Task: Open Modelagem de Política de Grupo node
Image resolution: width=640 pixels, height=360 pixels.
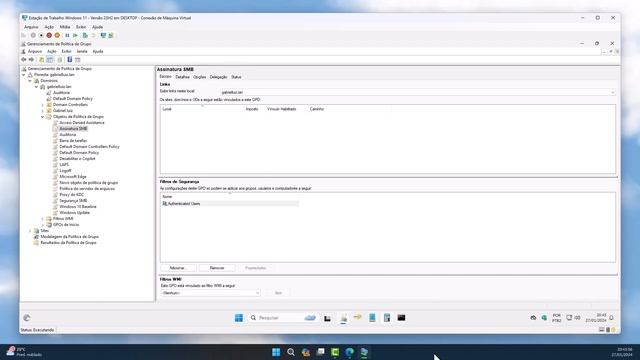Action: [x=69, y=237]
